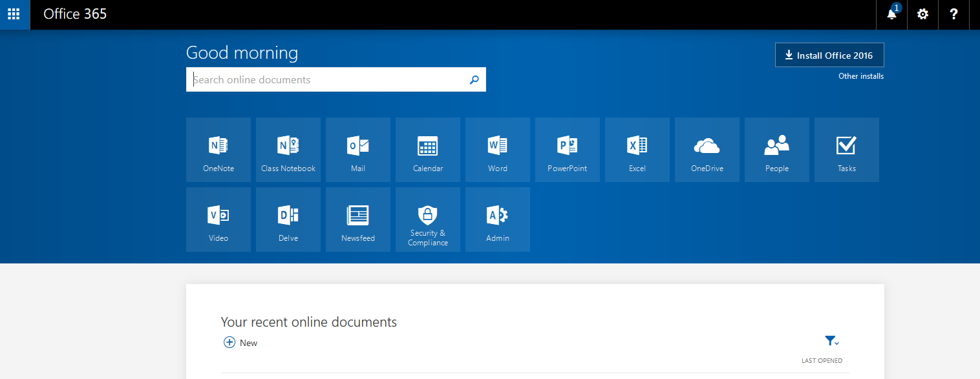Open the app launcher waffle menu
This screenshot has height=379, width=980.
(x=14, y=14)
